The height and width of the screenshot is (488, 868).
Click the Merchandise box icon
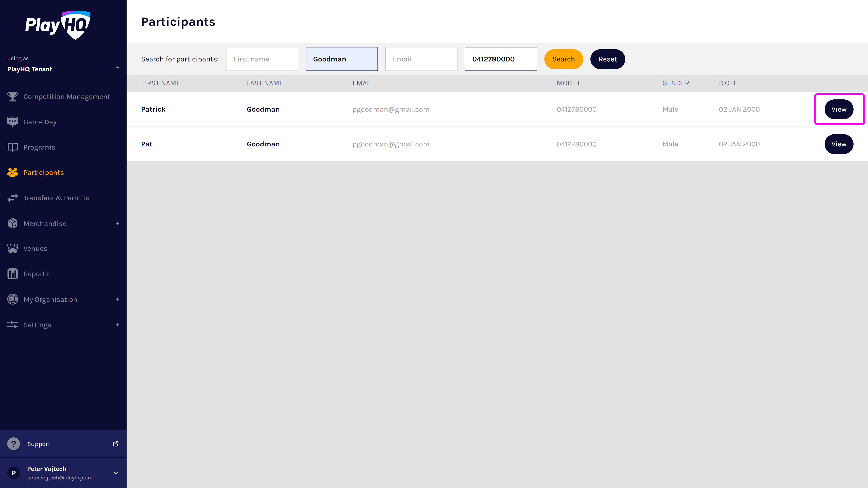pyautogui.click(x=12, y=223)
